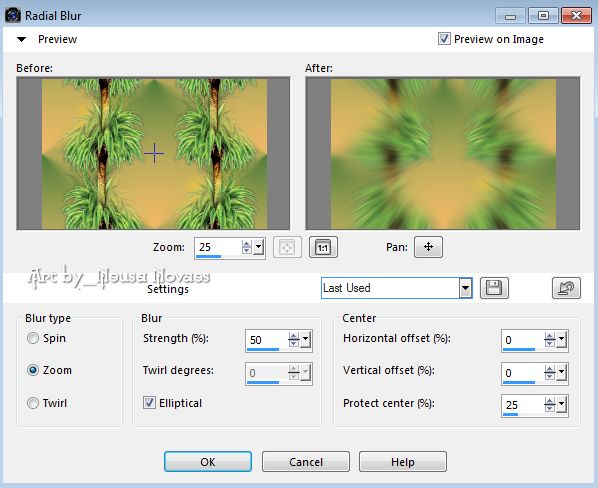The height and width of the screenshot is (488, 598).
Task: Collapse the Preview section triangle
Action: pyautogui.click(x=22, y=39)
